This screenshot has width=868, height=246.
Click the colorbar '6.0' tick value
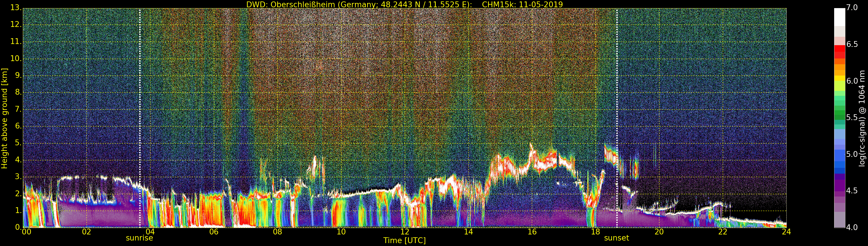852,81
